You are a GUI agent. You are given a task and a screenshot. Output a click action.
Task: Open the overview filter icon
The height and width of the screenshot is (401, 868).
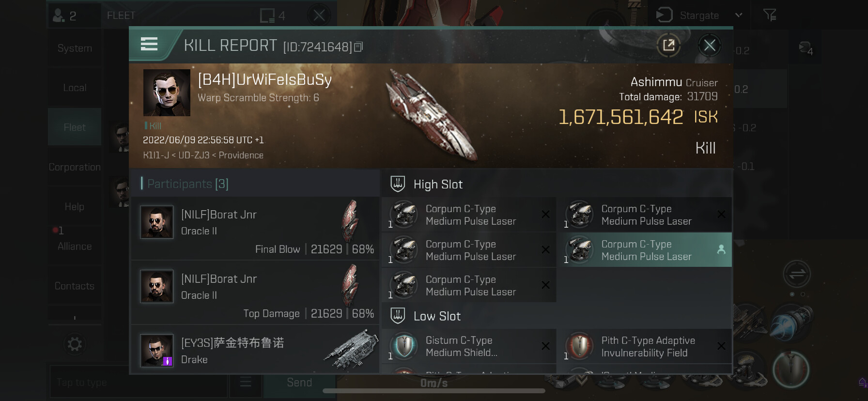(x=770, y=15)
